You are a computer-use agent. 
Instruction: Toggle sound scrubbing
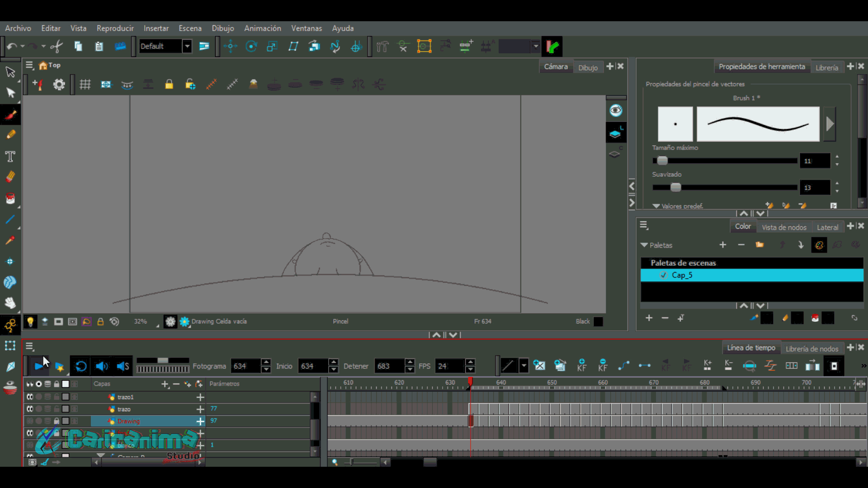pyautogui.click(x=123, y=366)
